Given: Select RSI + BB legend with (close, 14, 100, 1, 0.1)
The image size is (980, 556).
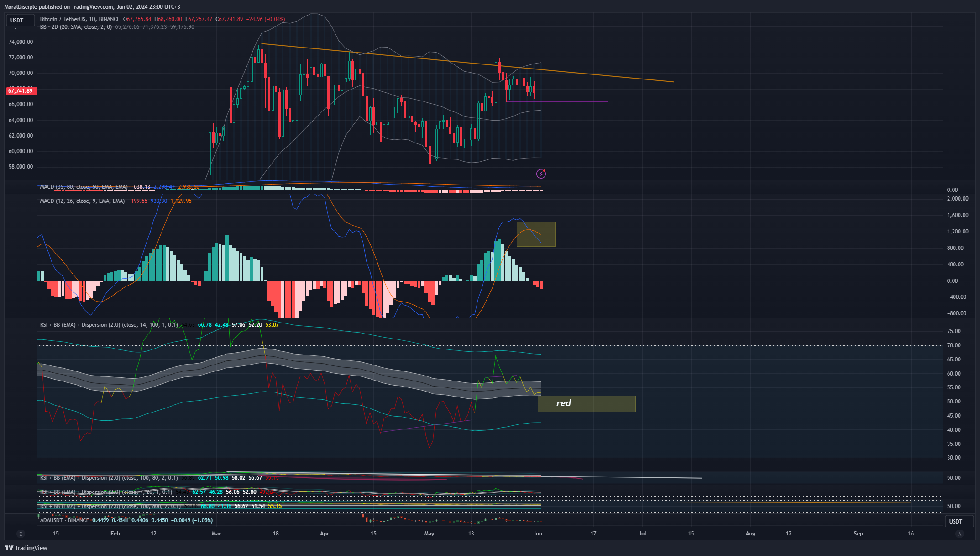Looking at the screenshot, I should 109,325.
